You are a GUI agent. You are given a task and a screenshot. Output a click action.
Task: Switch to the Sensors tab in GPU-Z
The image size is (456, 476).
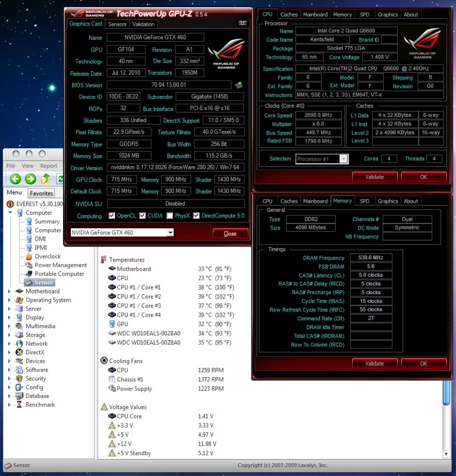click(117, 24)
